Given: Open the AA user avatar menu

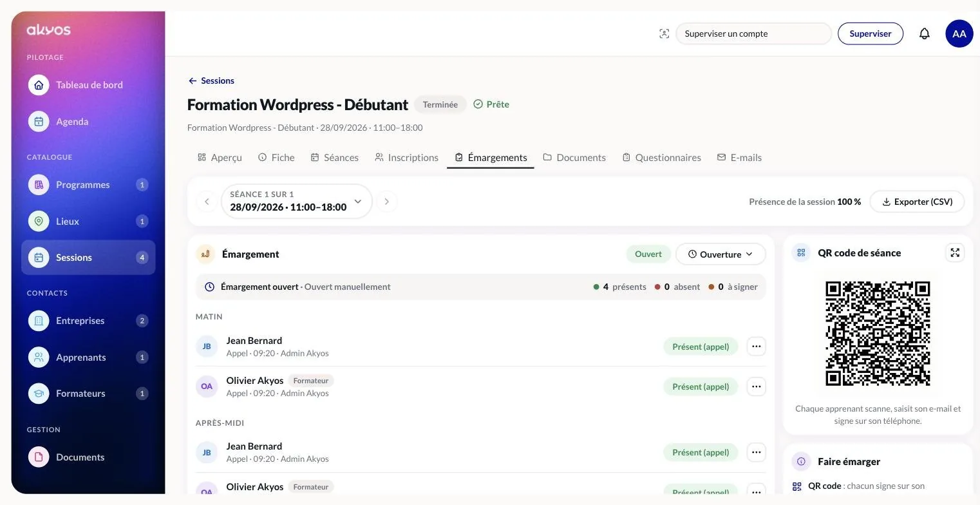Looking at the screenshot, I should [959, 33].
